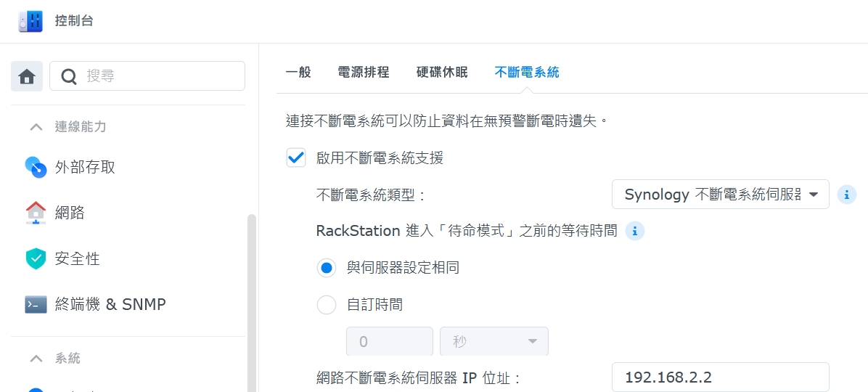Open the Security (安全性) shield icon

coord(36,258)
